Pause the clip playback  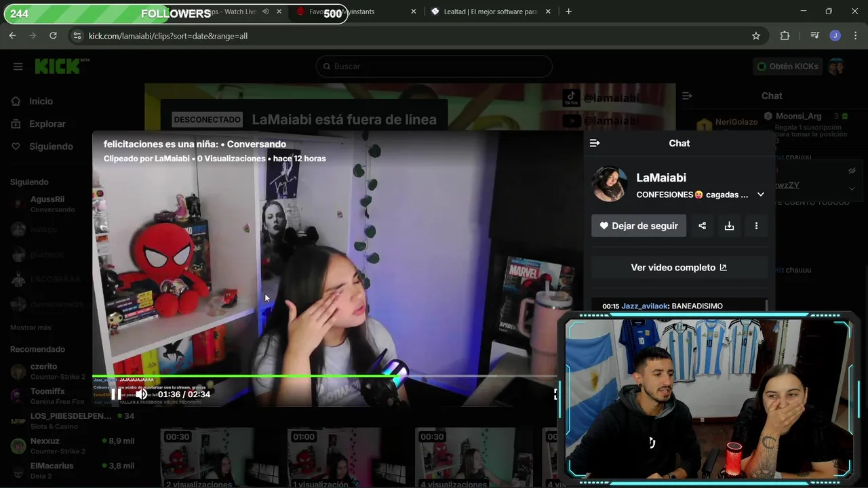click(x=116, y=394)
